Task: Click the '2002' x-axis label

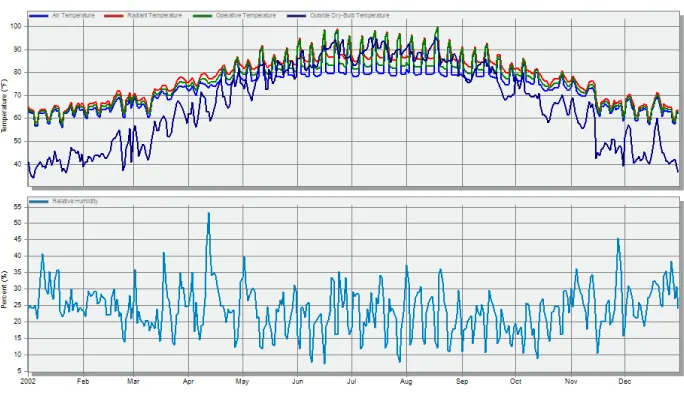Action: click(x=28, y=381)
